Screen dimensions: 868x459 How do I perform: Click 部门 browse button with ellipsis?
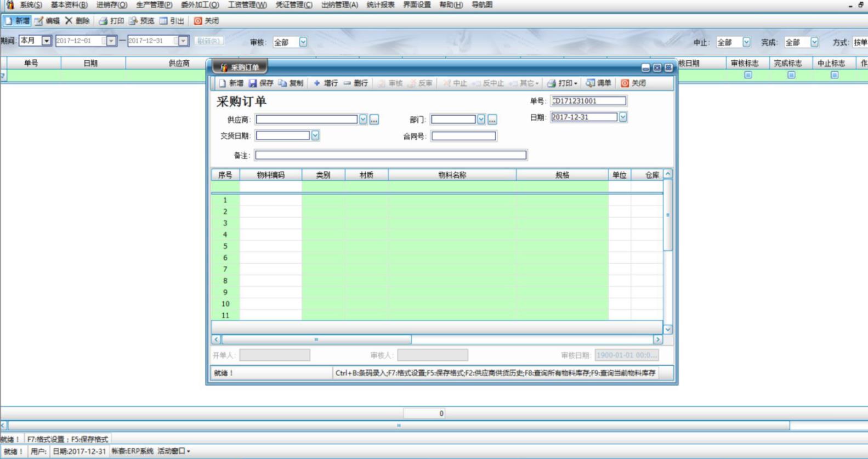tap(492, 120)
